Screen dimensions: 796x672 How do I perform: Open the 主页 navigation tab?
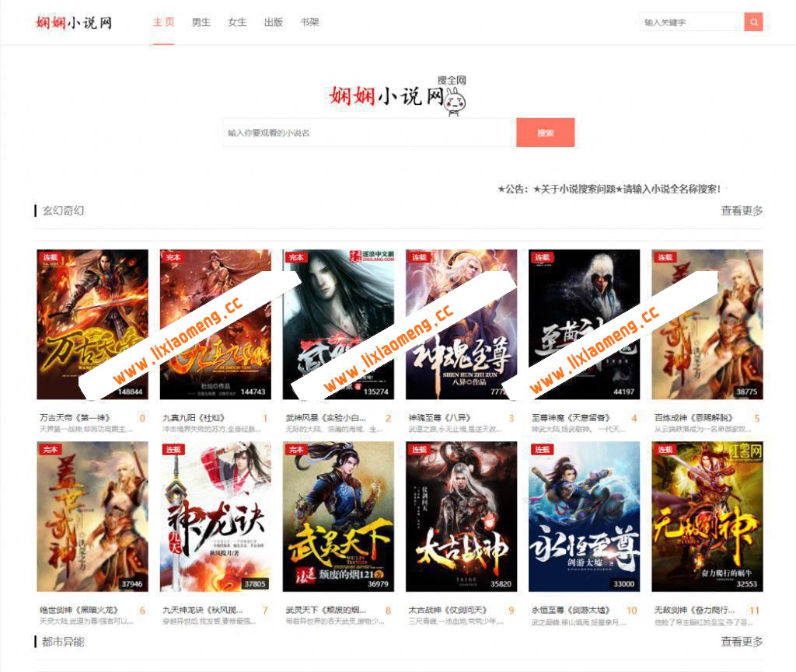(x=163, y=23)
